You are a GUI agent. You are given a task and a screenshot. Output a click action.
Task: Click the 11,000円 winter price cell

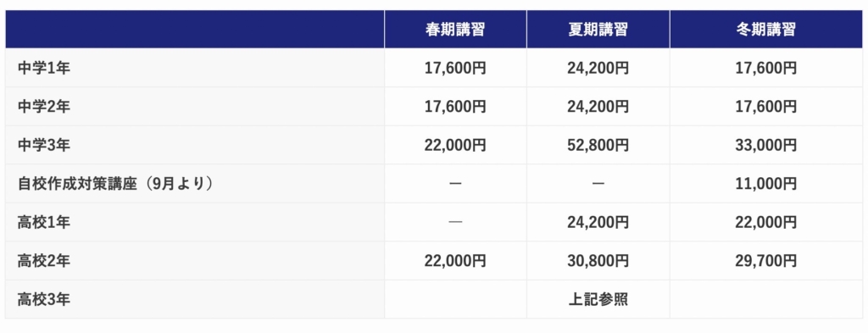pyautogui.click(x=766, y=184)
